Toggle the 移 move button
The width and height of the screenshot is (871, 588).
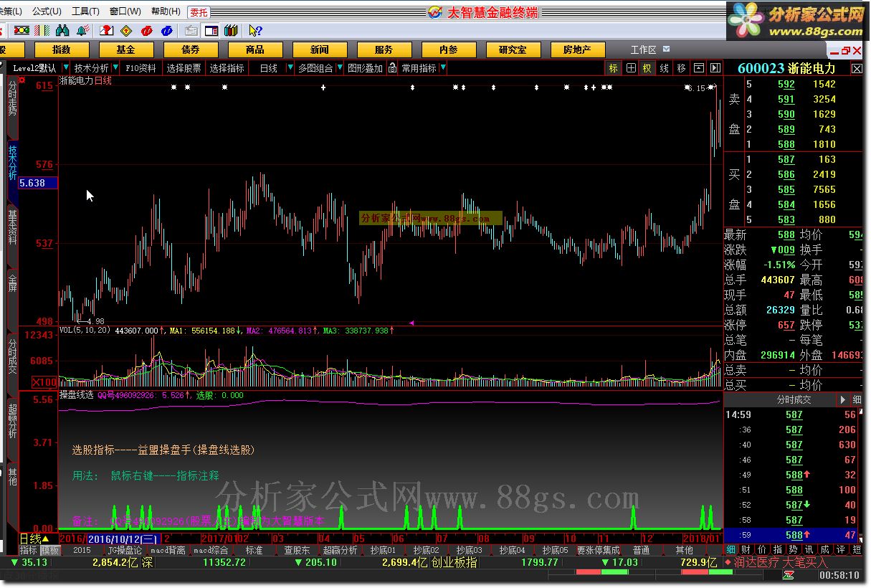681,68
